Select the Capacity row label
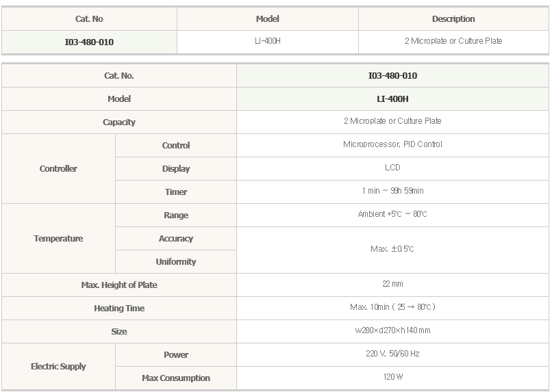Viewport: 552px width, 392px height. tap(119, 122)
